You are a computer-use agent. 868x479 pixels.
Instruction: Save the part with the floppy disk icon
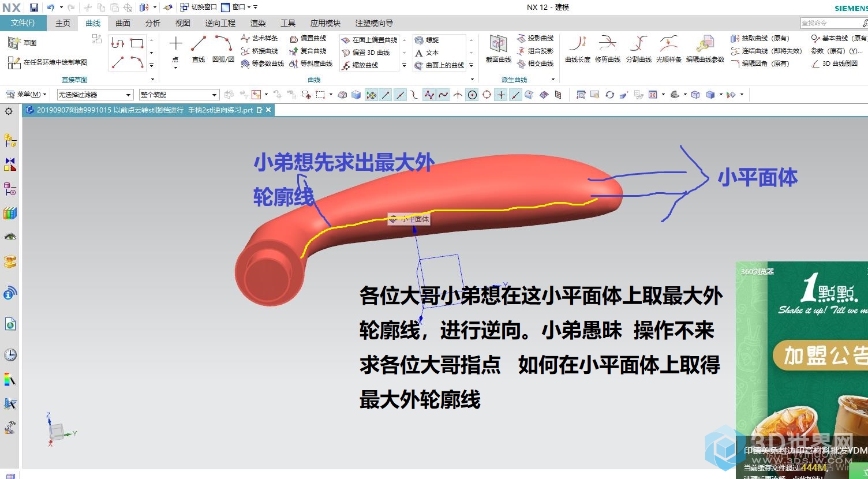[34, 8]
